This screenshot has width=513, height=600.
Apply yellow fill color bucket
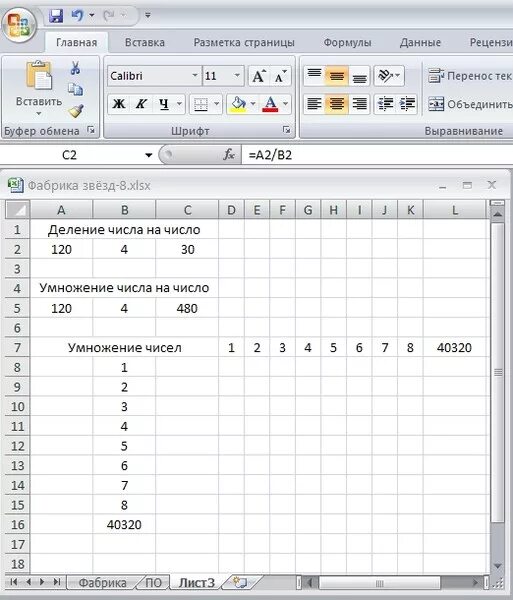[238, 104]
